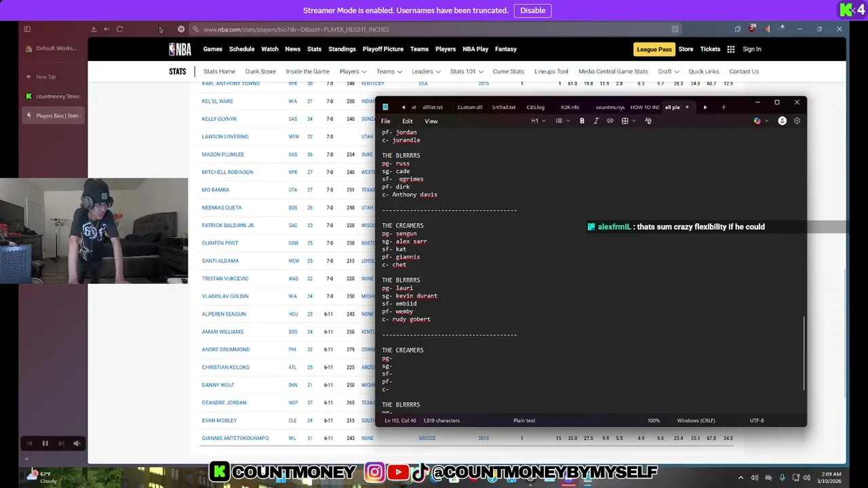
Task: Go back with the browser back arrow
Action: [106, 29]
